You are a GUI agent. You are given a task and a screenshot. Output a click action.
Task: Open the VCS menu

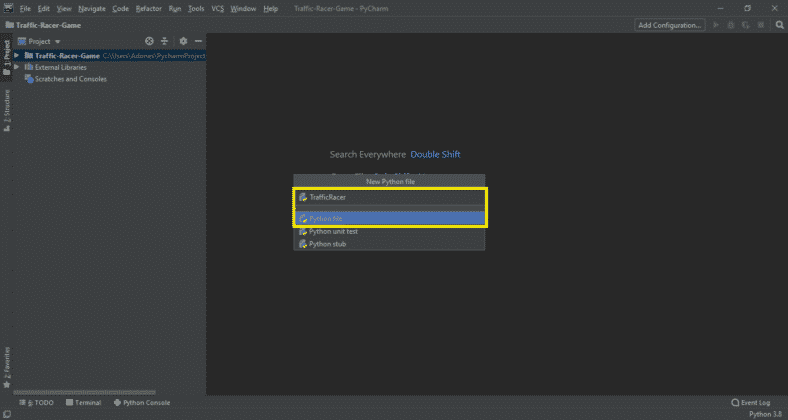[x=216, y=8]
